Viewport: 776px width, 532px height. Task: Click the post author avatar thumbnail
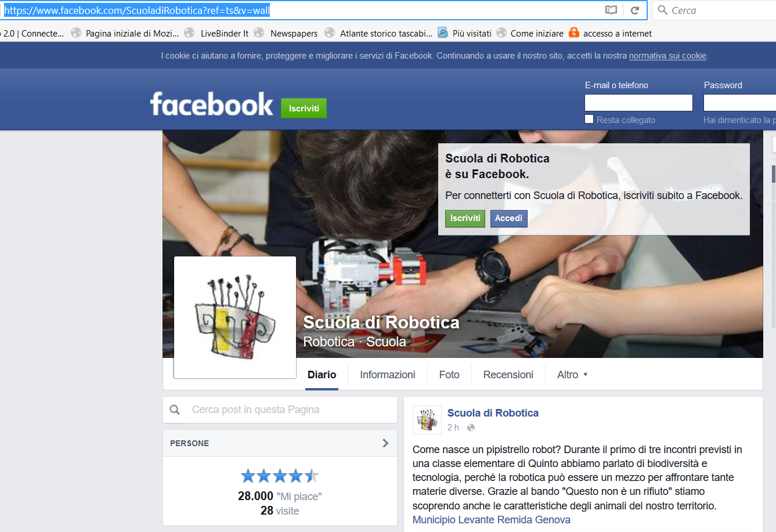pos(427,420)
